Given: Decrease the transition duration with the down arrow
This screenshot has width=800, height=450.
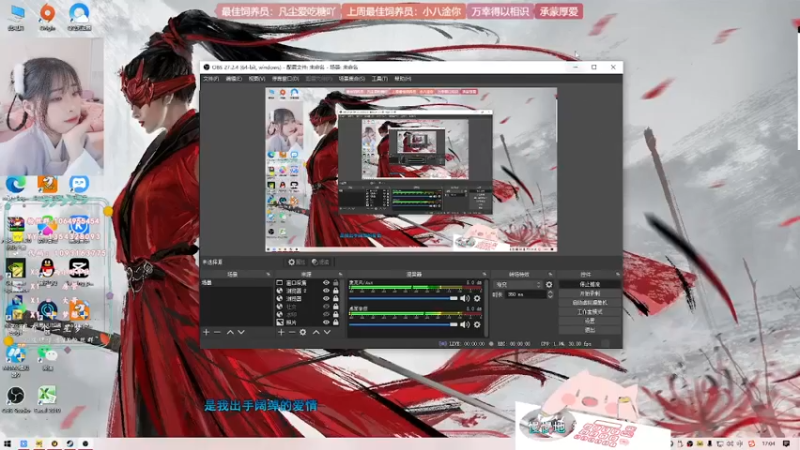Looking at the screenshot, I should tap(550, 296).
